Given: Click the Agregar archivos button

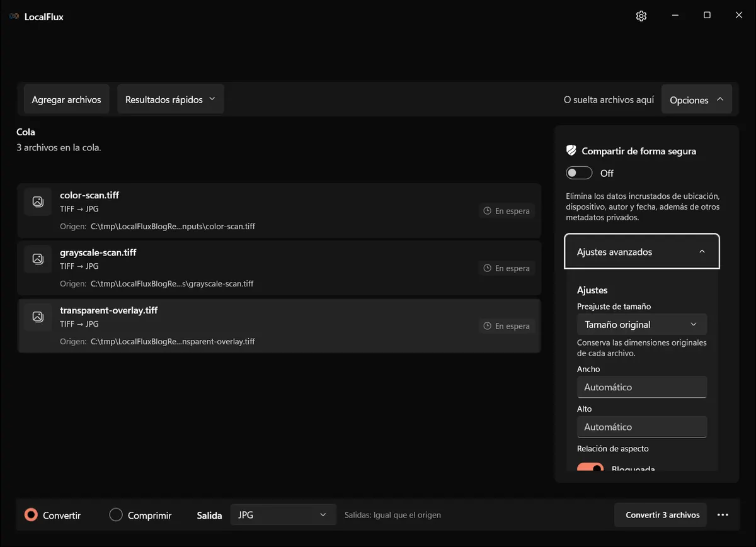Looking at the screenshot, I should pos(66,99).
